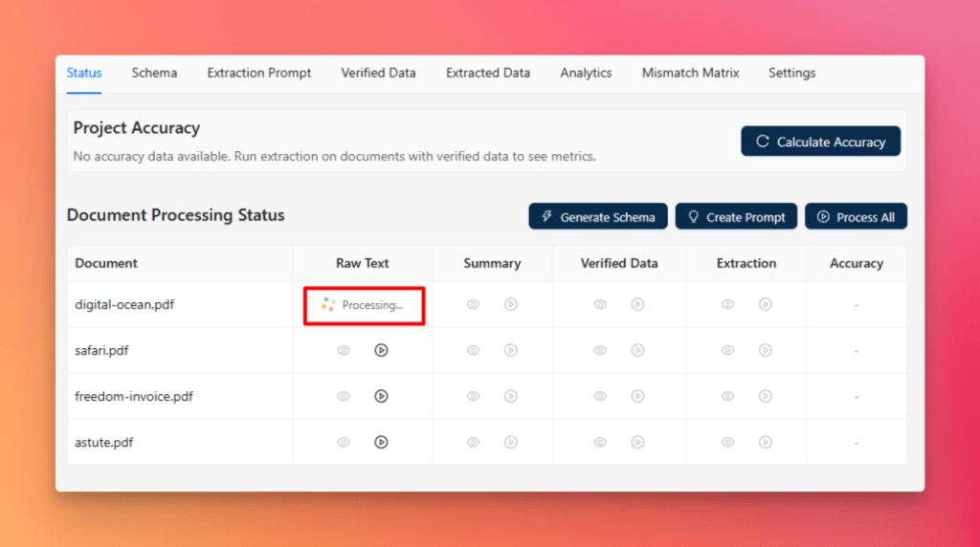Image resolution: width=980 pixels, height=547 pixels.
Task: Click play icon in astute.pdf Raw Text
Action: [381, 443]
